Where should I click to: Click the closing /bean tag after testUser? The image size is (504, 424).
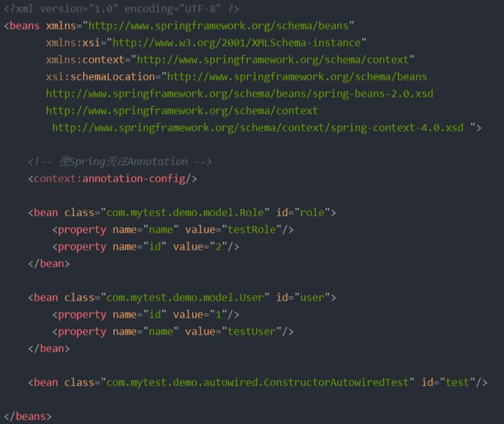pyautogui.click(x=49, y=349)
